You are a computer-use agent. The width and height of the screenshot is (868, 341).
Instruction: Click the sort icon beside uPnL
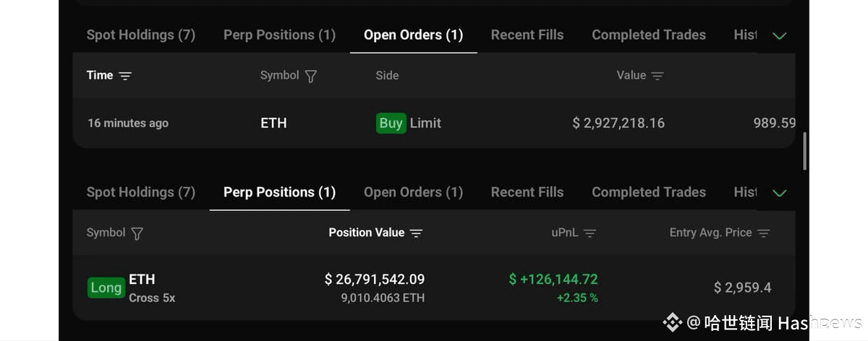tap(590, 233)
